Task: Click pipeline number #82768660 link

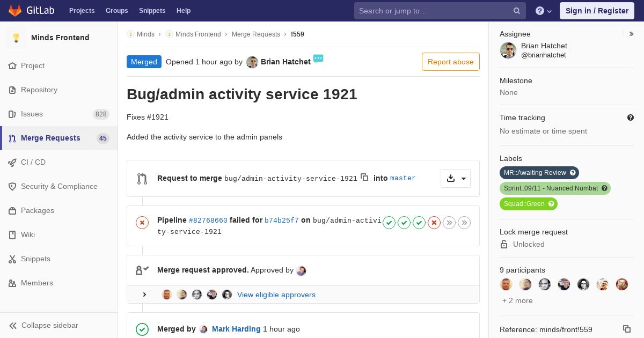Action: pos(208,220)
